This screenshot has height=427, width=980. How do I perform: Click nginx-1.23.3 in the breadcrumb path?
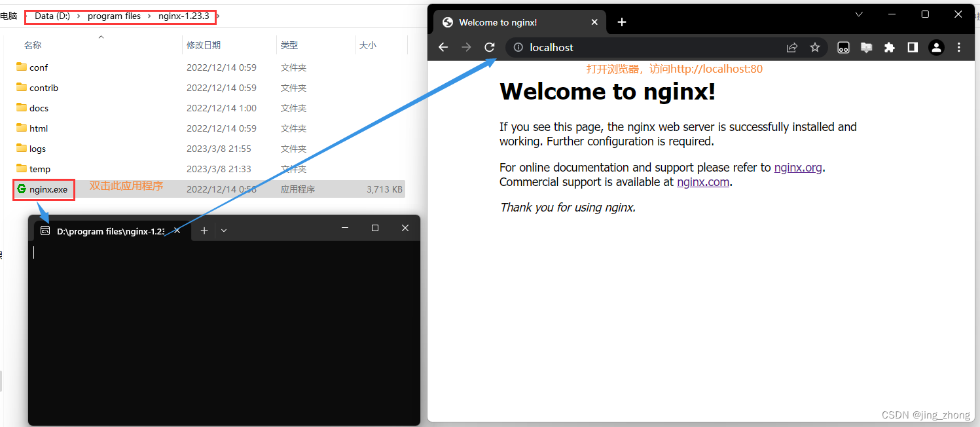(183, 16)
